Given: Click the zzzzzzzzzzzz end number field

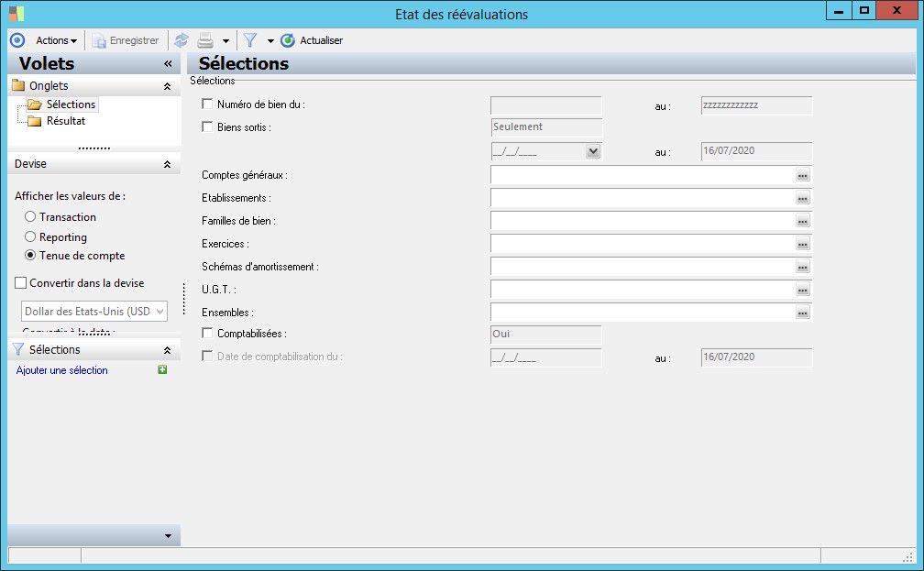Looking at the screenshot, I should 756,105.
